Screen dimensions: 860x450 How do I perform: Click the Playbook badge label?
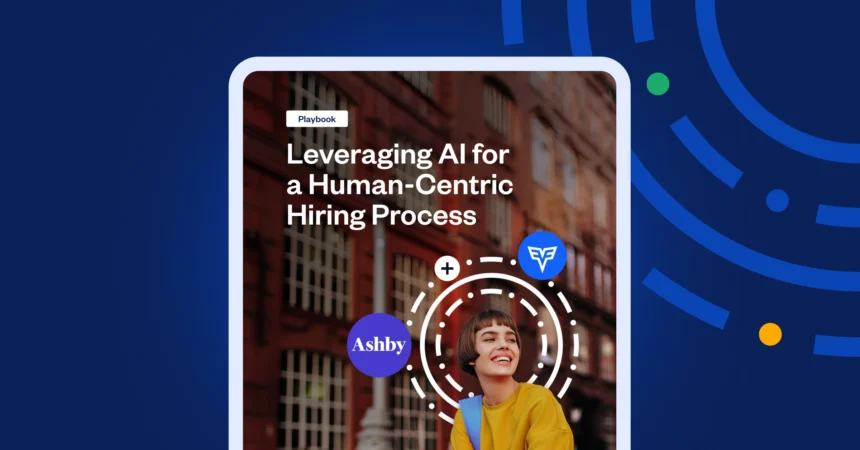pos(316,119)
